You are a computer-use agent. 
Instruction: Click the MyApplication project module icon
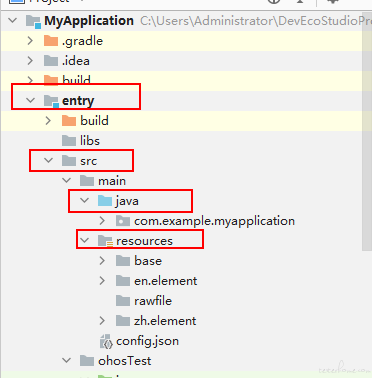point(33,21)
